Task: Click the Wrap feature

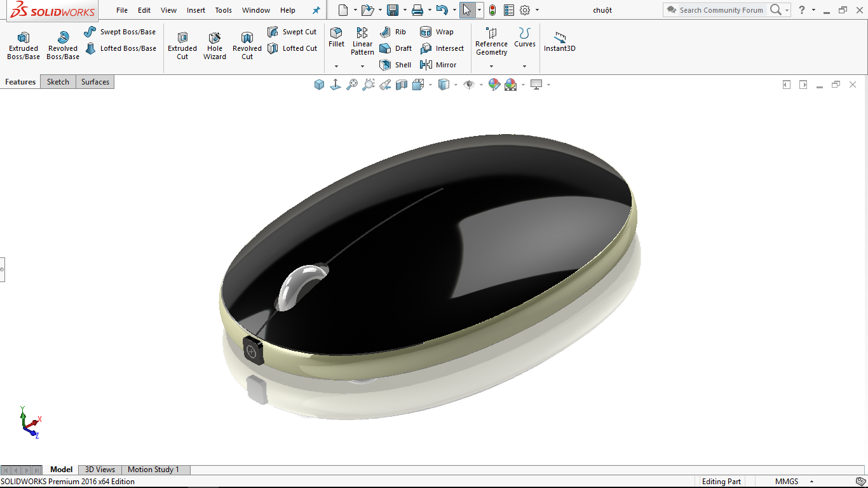Action: pos(437,32)
